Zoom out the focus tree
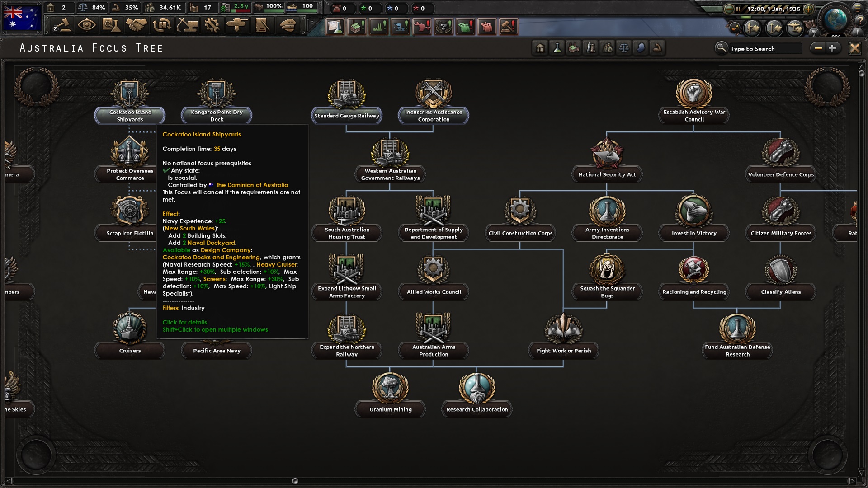The width and height of the screenshot is (868, 488). pos(818,48)
